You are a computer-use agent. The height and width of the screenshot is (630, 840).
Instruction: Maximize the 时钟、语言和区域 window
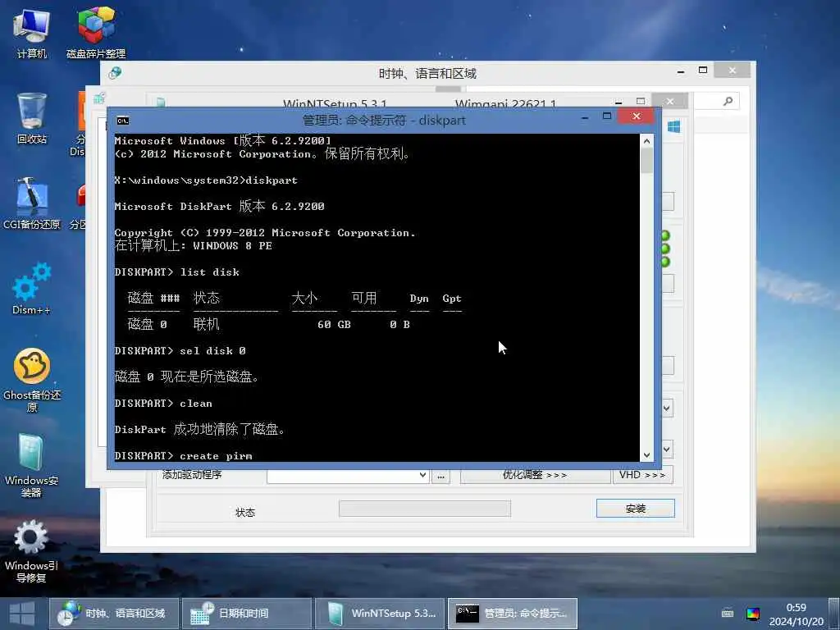click(703, 71)
